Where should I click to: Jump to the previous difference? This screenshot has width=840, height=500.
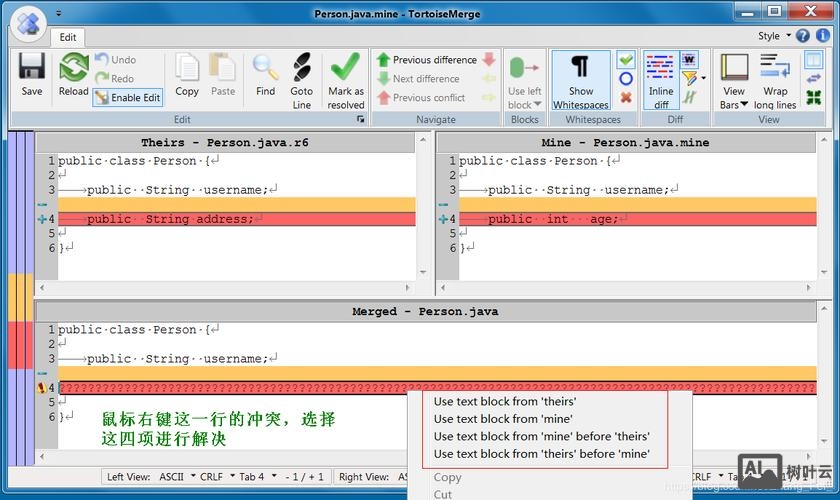[426, 60]
